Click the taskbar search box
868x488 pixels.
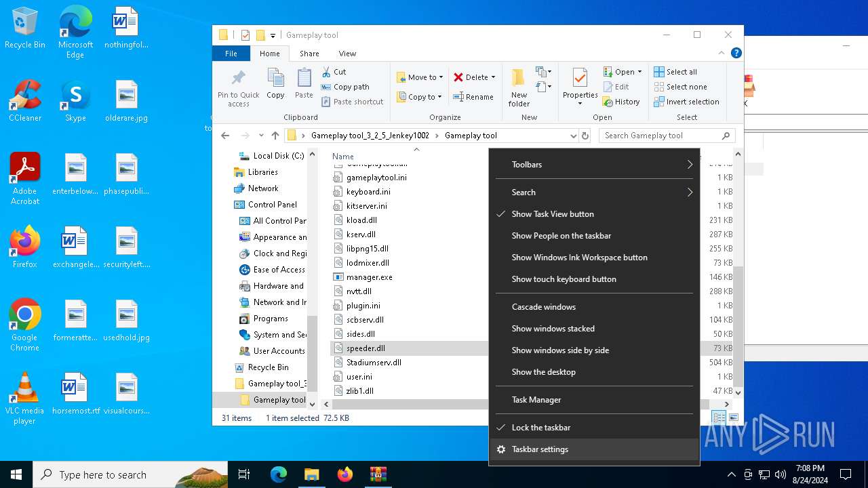point(130,474)
